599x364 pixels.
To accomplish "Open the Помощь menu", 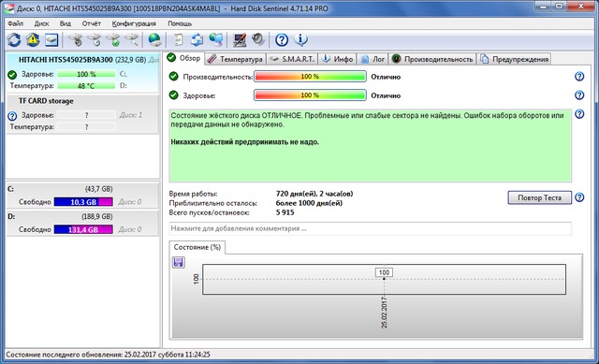I will (x=180, y=23).
